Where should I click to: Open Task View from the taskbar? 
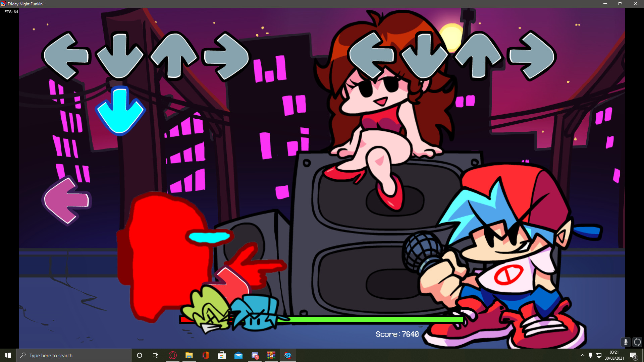coord(155,355)
